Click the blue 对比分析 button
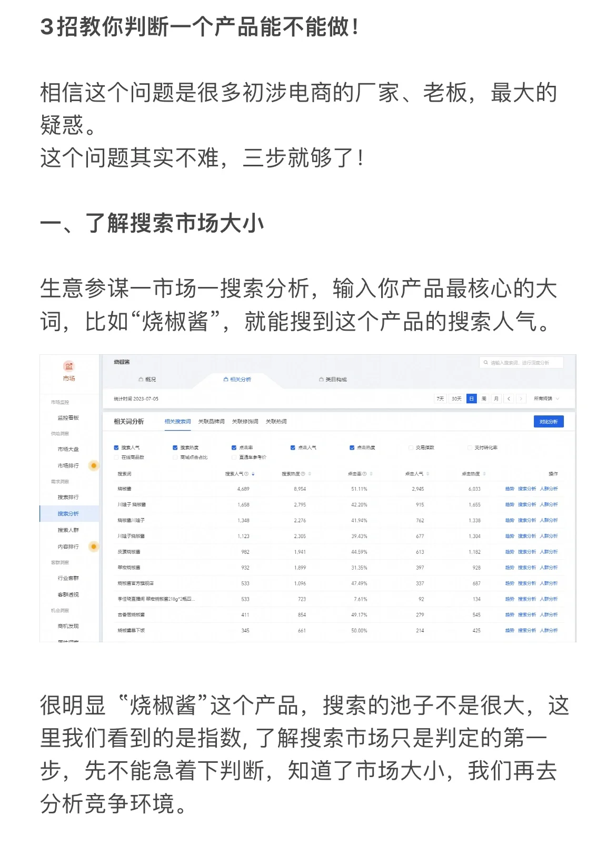616x855 pixels. (x=549, y=421)
